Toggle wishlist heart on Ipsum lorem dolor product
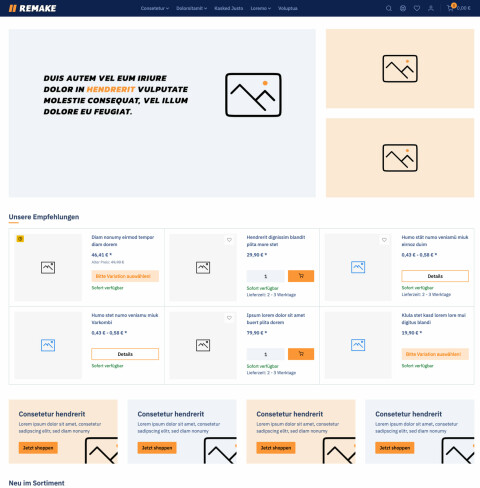480x488 pixels. tap(229, 318)
